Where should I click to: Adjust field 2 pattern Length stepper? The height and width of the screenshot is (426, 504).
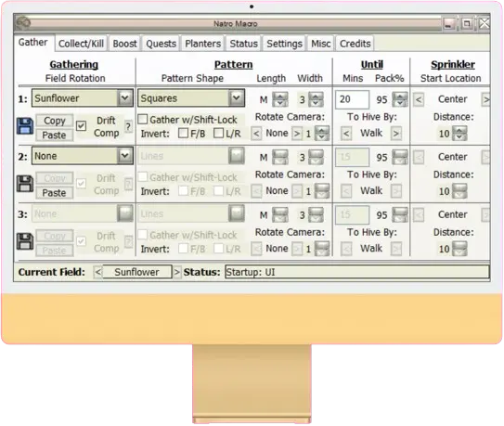[x=280, y=157]
